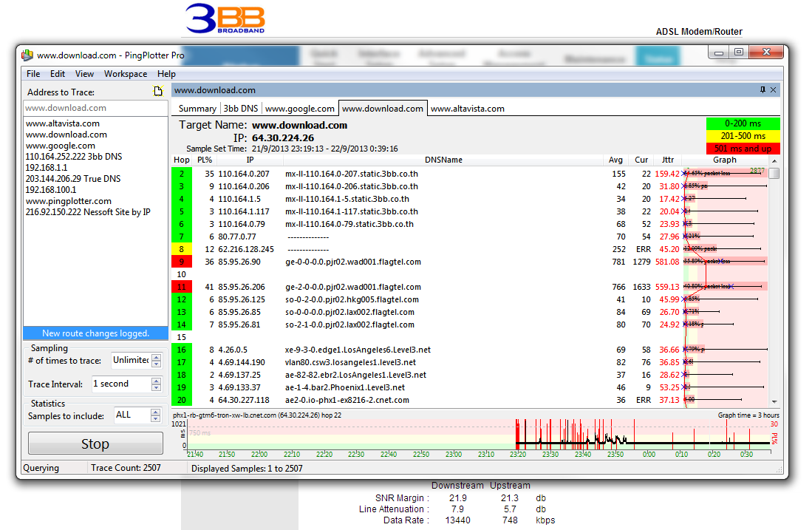Viewport: 812px width, 530px height.
Task: Click the yellow 201-500 ms legend swatch
Action: [743, 136]
